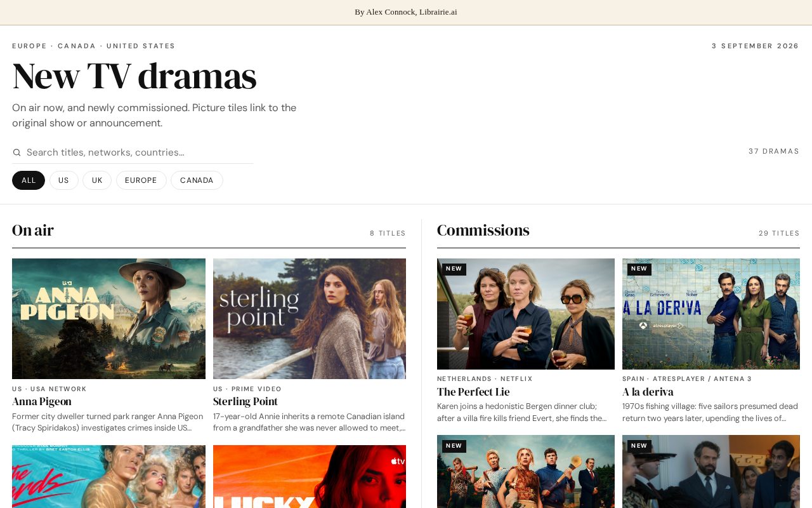Click The Perfect Lie description text

pyautogui.click(x=523, y=412)
